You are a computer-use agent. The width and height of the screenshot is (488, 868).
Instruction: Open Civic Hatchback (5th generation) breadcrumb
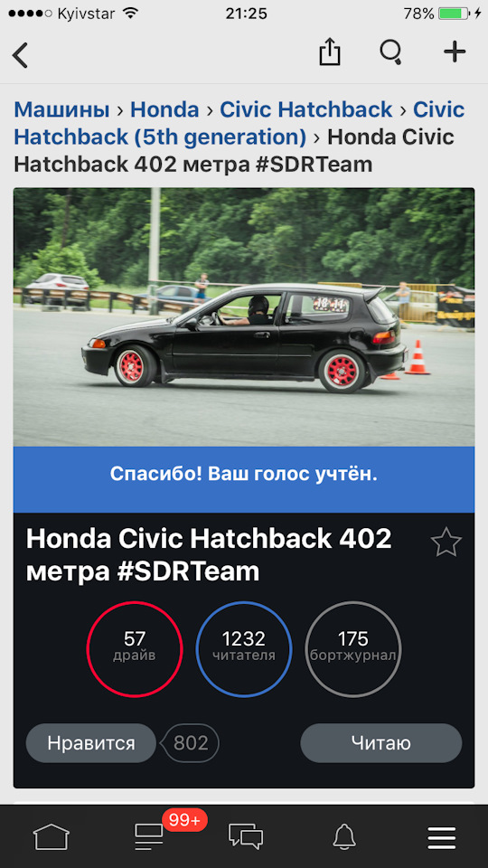pos(239,124)
